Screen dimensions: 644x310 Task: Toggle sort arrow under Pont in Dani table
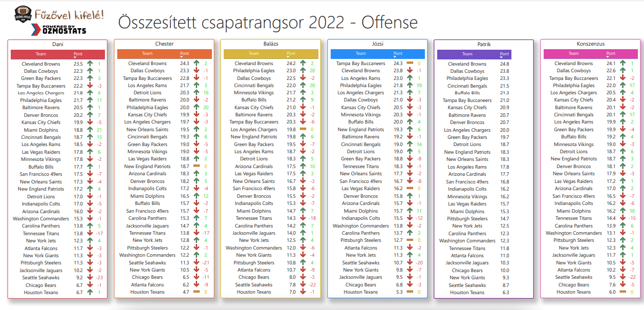point(75,57)
